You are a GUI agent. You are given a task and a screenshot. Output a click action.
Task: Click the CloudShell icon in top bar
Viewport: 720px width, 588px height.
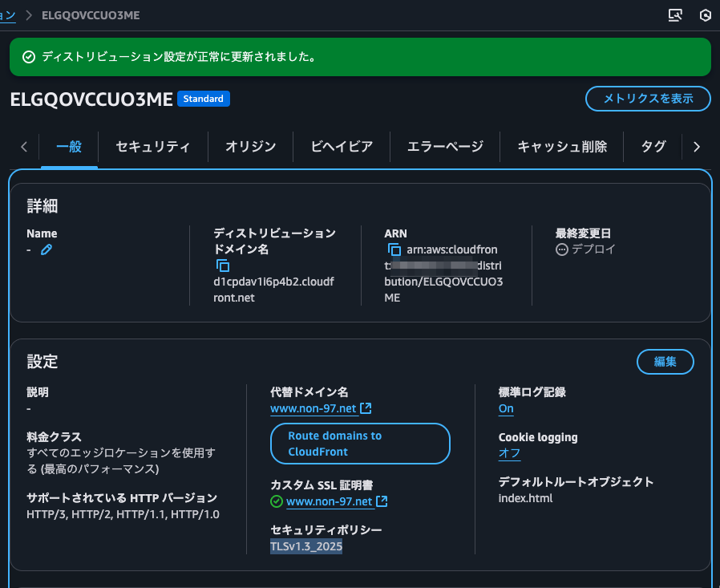[675, 15]
